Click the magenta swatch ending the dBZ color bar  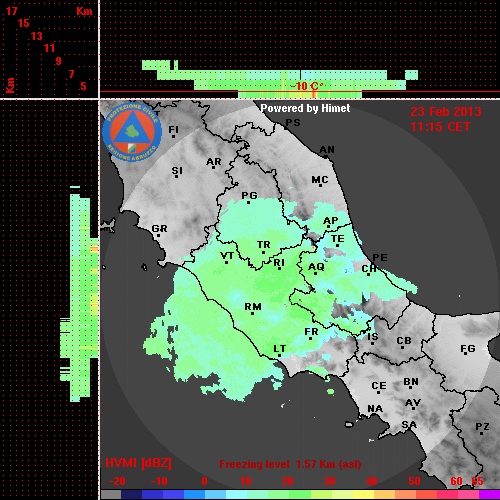(489, 495)
